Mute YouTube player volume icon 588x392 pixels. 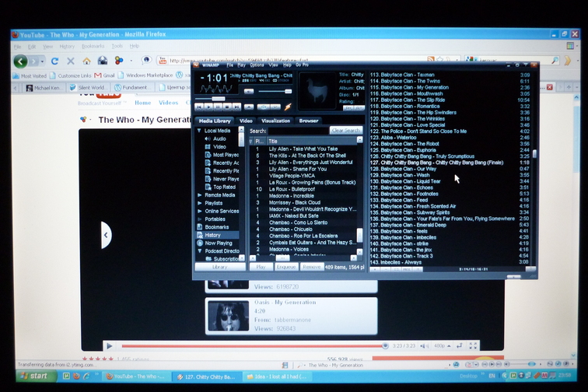coord(424,346)
